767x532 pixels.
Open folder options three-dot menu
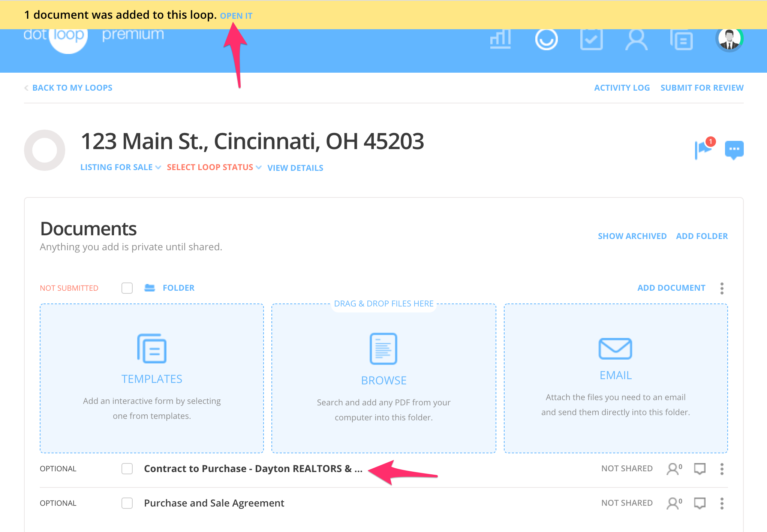coord(722,288)
